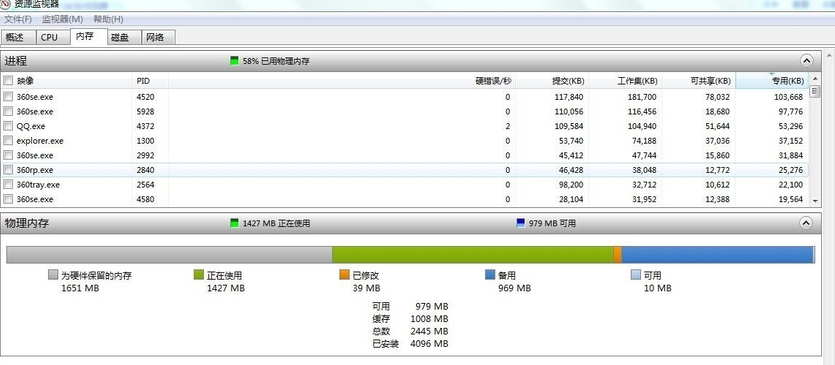Image resolution: width=835 pixels, height=365 pixels.
Task: Click orange modified memory bar segment
Action: pyautogui.click(x=618, y=255)
